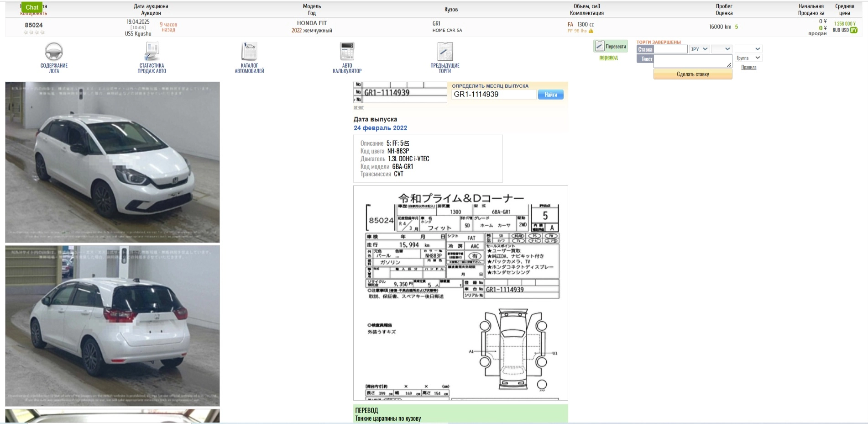
Task: Open Каталог автомобилей icon
Action: [249, 51]
